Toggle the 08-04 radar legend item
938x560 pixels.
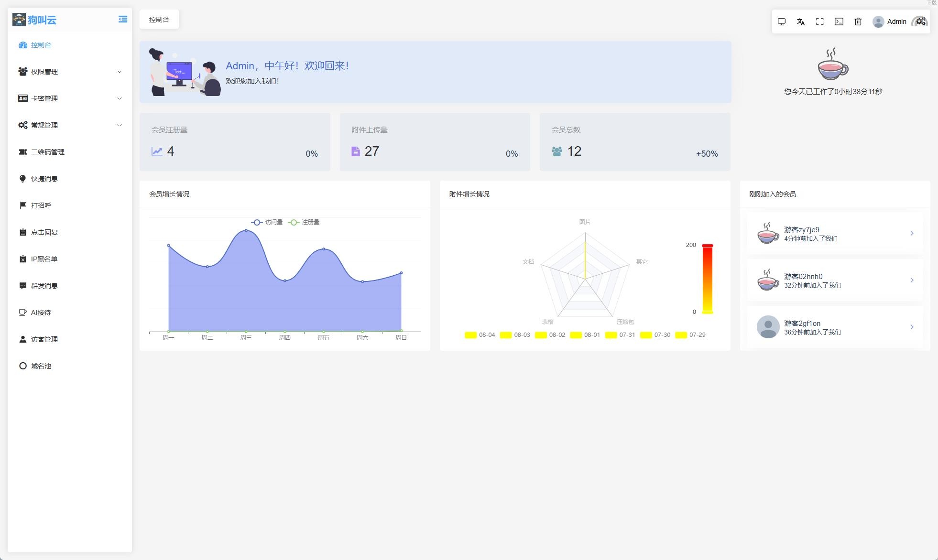pos(480,335)
